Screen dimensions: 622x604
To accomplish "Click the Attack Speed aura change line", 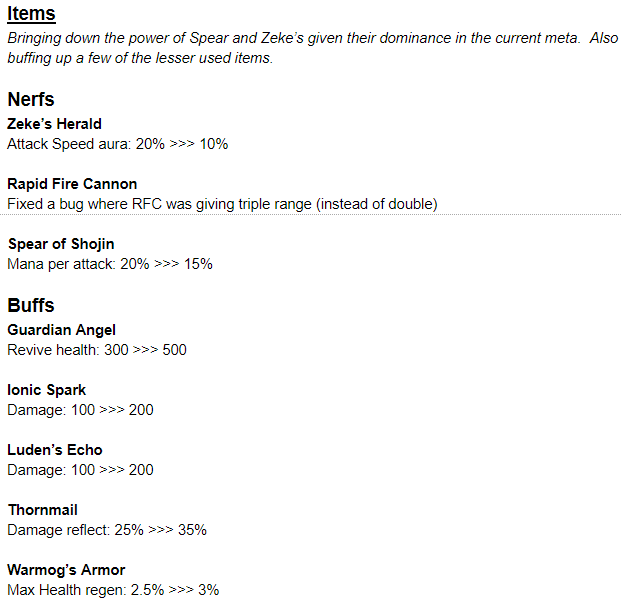I will coord(117,144).
